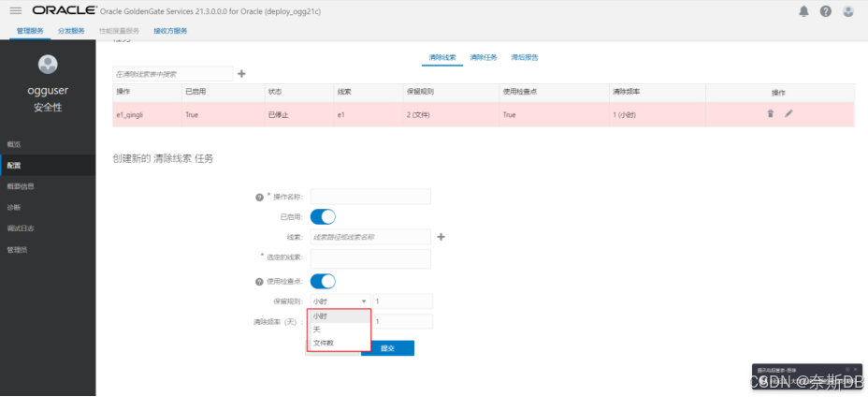The width and height of the screenshot is (868, 397).
Task: Open the 滞后报告 tab
Action: coord(525,57)
